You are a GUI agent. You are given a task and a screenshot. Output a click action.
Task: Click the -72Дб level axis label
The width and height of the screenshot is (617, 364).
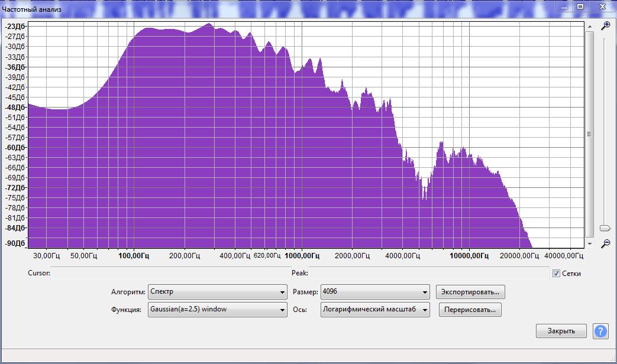click(x=15, y=187)
